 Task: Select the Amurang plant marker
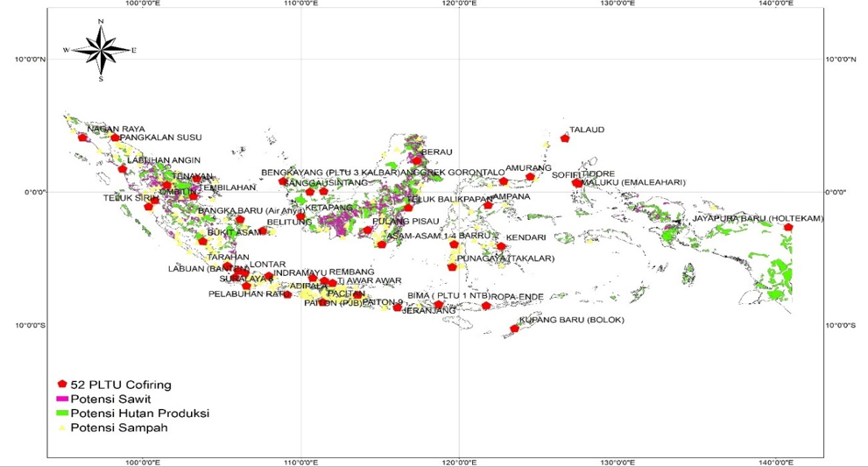(530, 177)
